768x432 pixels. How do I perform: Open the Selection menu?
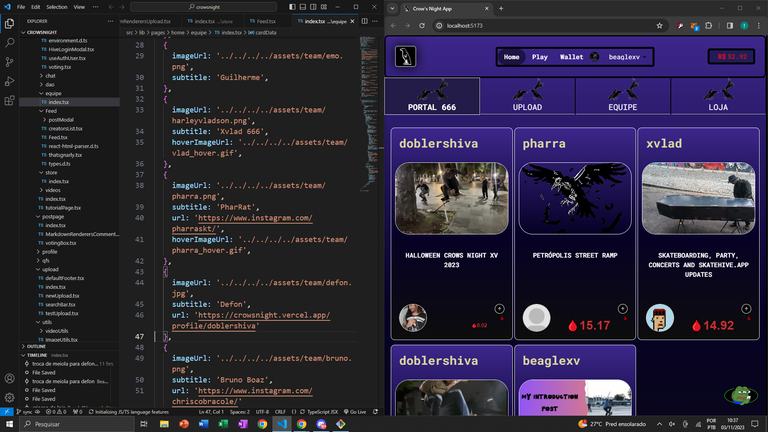tap(57, 7)
